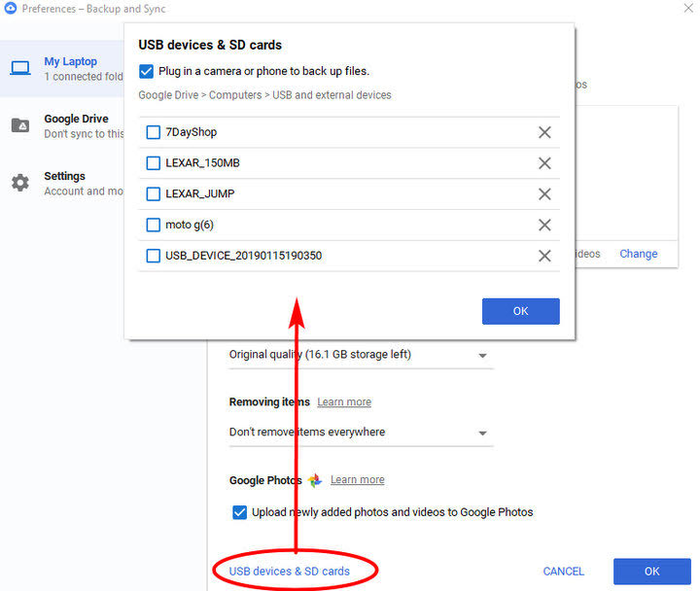
Task: Close the Preferences window
Action: [688, 8]
